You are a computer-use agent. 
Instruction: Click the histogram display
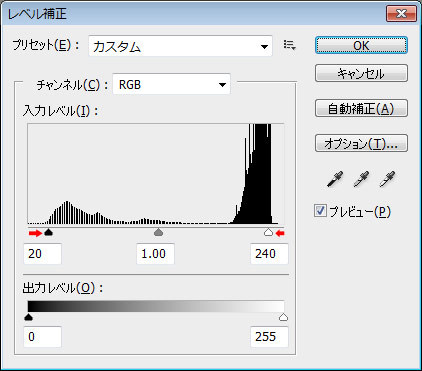[156, 174]
